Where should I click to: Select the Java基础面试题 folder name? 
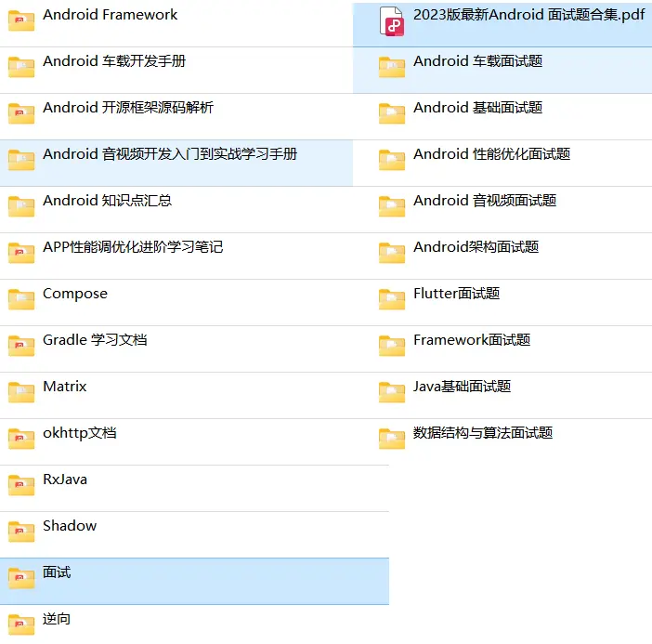point(462,387)
